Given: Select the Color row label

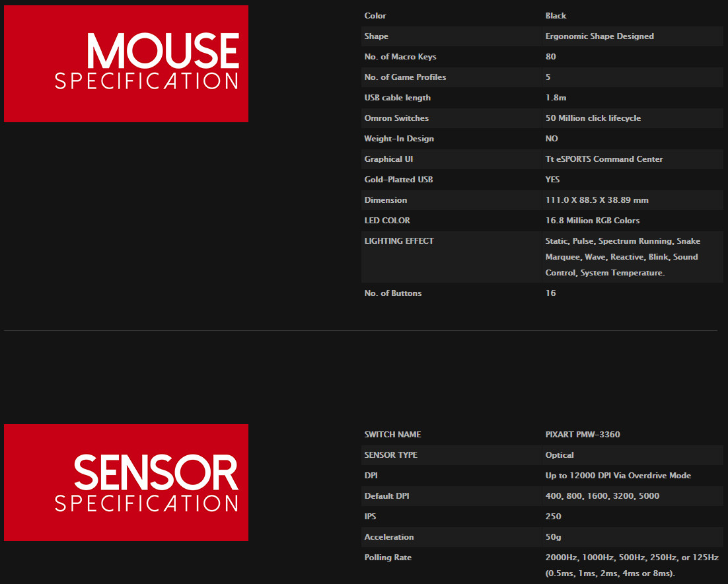Looking at the screenshot, I should click(x=375, y=16).
